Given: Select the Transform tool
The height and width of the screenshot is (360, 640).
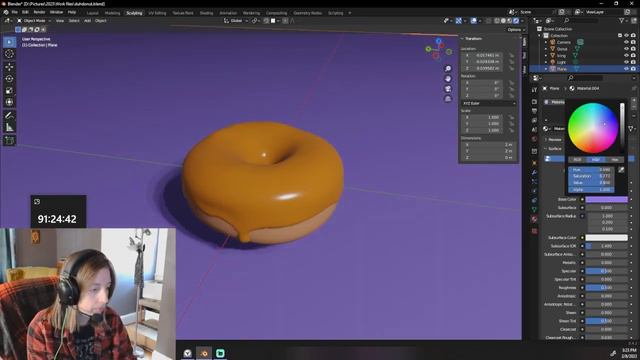Looking at the screenshot, I should (x=9, y=102).
